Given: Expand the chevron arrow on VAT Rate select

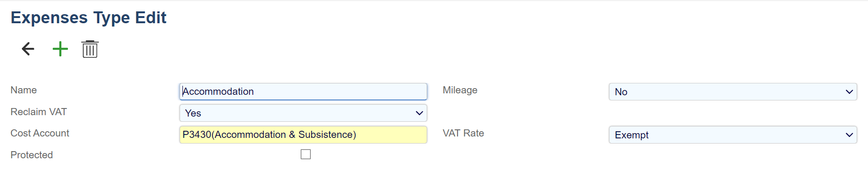Looking at the screenshot, I should (x=849, y=135).
